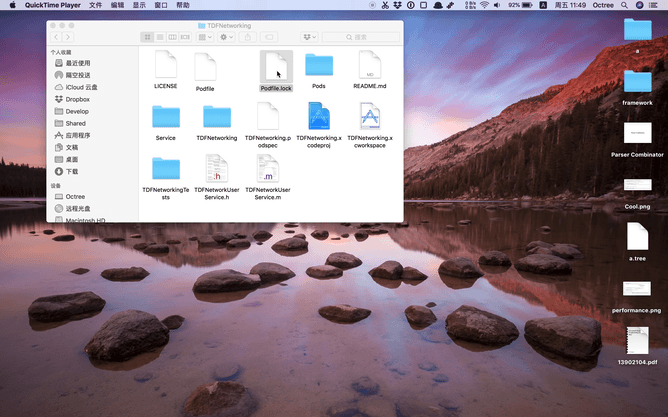This screenshot has width=668, height=417.
Task: Open the QuickTime Player menu
Action: (x=53, y=5)
